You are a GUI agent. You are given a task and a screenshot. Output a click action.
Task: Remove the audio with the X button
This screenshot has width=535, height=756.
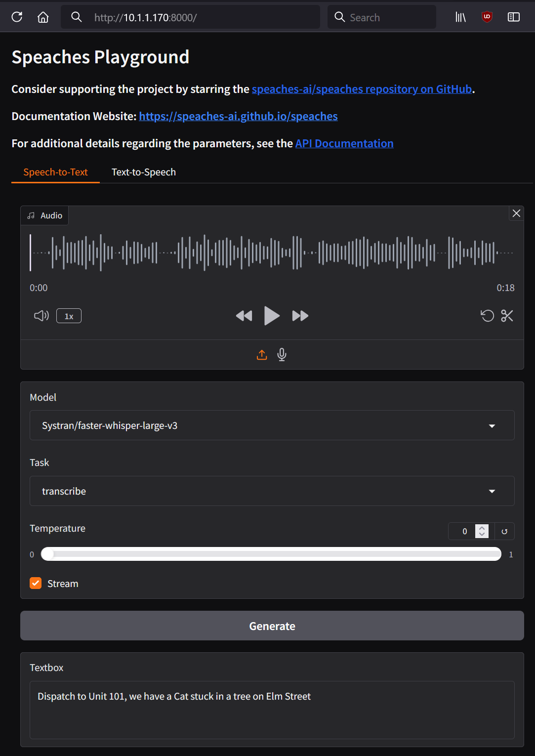coord(516,213)
